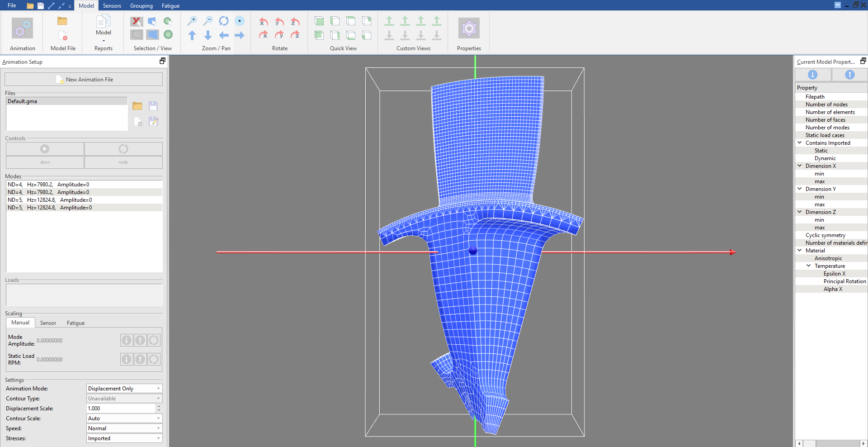Select the Fatigue scaling tab

75,323
